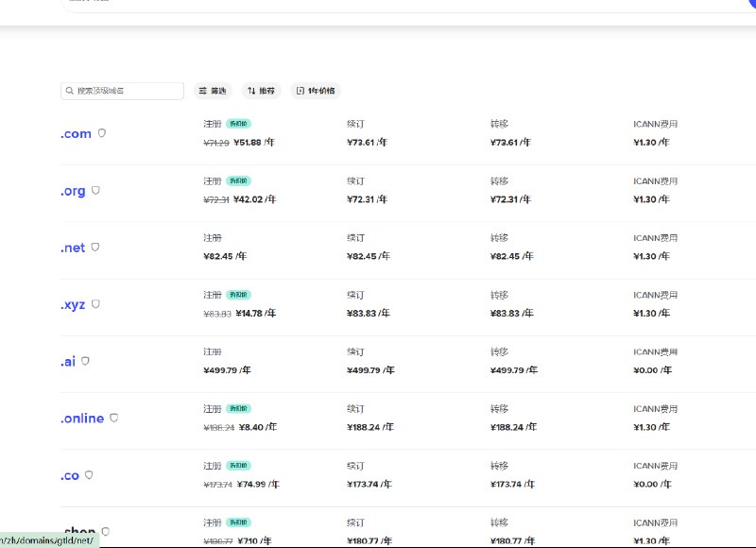Click the ¥82.45 /年 transfer price for .net
The height and width of the screenshot is (548, 756).
point(512,256)
